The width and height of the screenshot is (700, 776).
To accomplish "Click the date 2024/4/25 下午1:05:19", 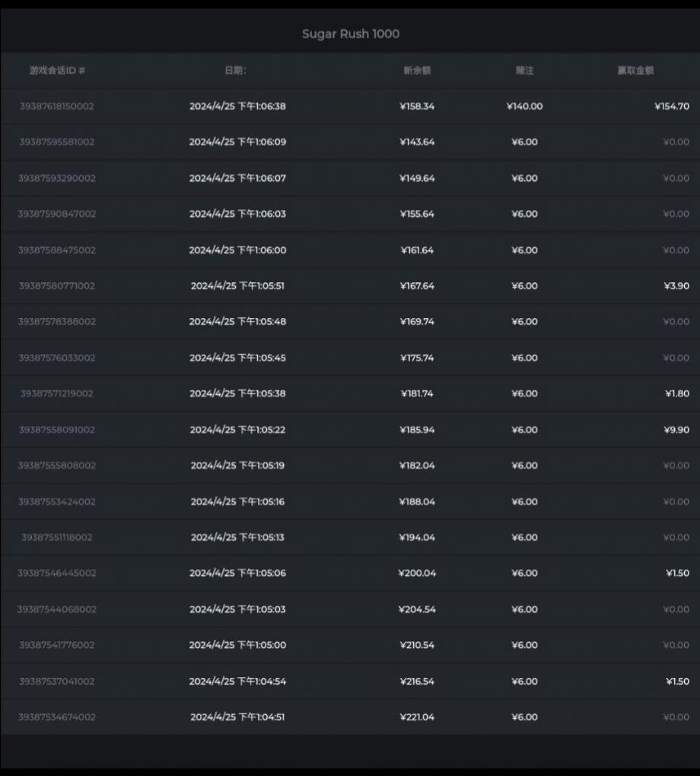I will click(237, 465).
